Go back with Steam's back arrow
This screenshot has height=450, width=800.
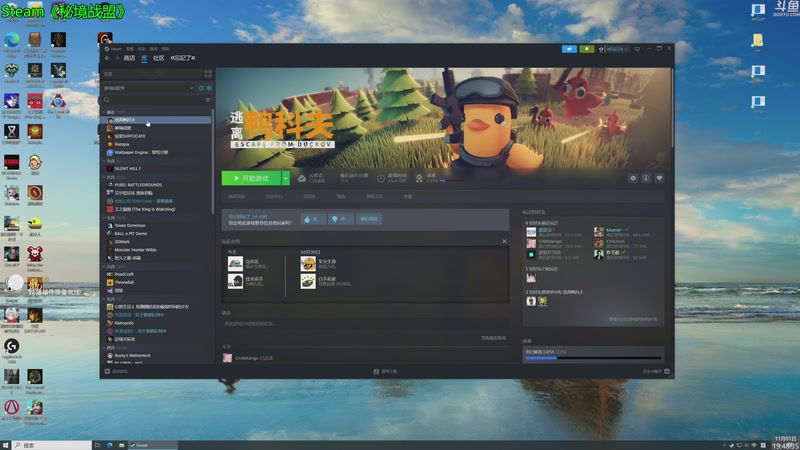coord(107,58)
